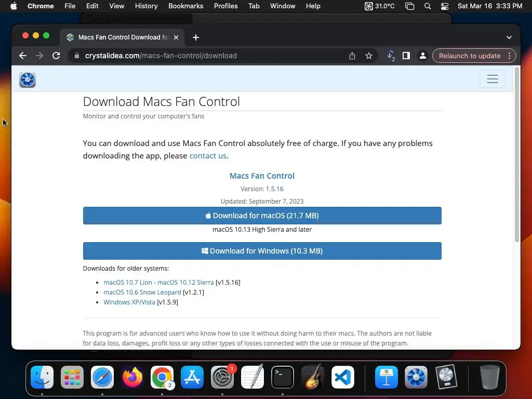This screenshot has height=399, width=532.
Task: Open Terminal from the Dock
Action: click(x=282, y=377)
